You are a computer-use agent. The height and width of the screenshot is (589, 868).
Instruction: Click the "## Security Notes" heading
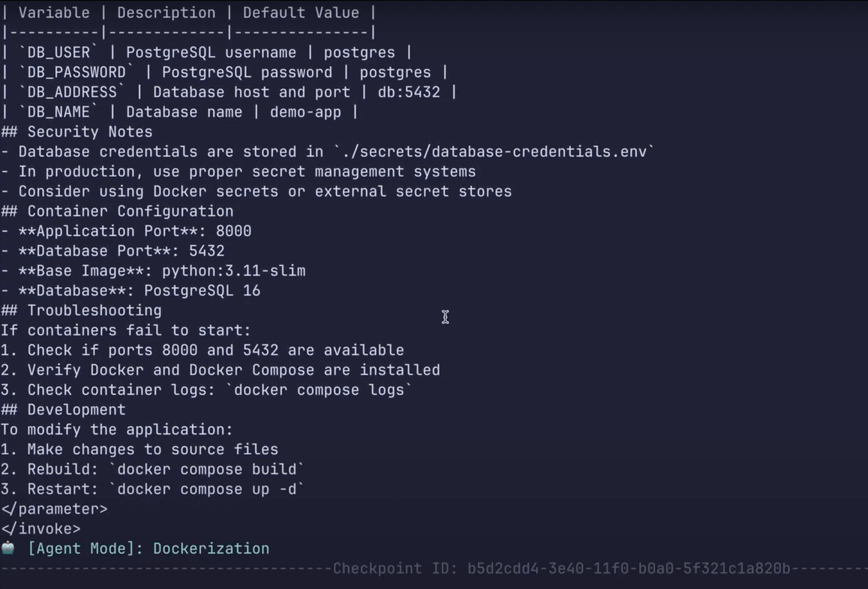click(77, 132)
